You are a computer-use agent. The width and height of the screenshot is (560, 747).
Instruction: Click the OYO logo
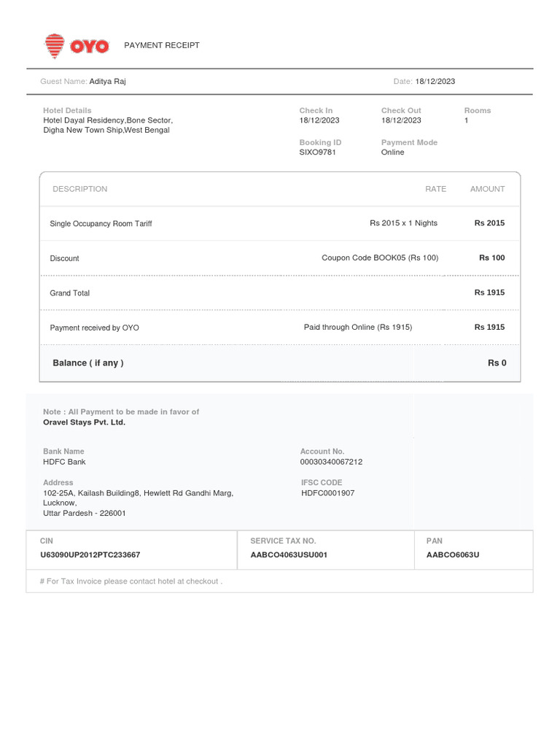tap(77, 46)
